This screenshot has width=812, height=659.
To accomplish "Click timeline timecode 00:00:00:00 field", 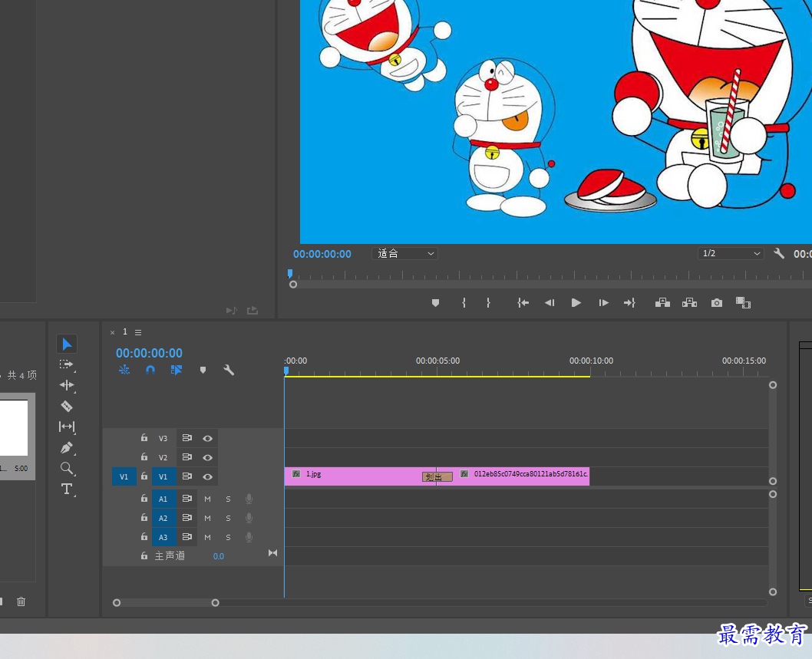I will tap(149, 353).
